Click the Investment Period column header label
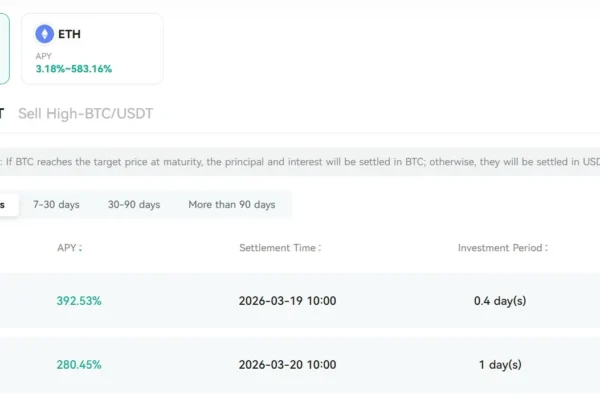Screen dimensions: 600x400 pos(500,247)
